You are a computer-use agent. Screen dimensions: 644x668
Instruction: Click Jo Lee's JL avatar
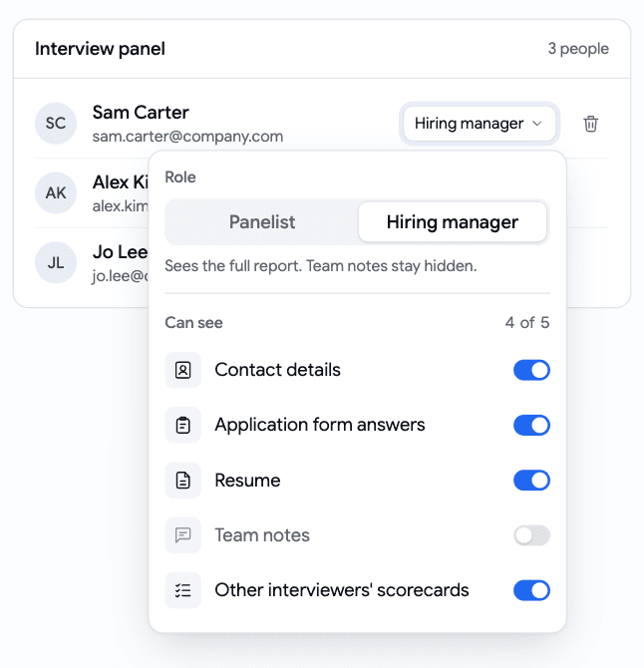[x=56, y=262]
